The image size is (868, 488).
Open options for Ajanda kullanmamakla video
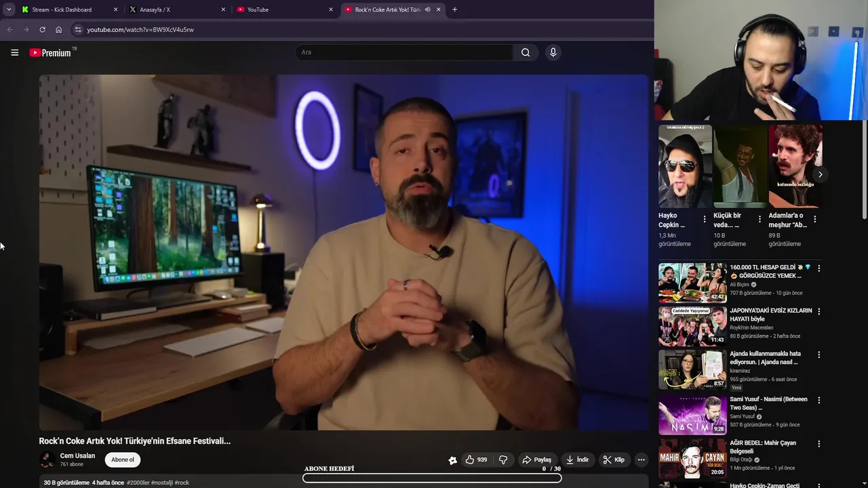pyautogui.click(x=818, y=354)
